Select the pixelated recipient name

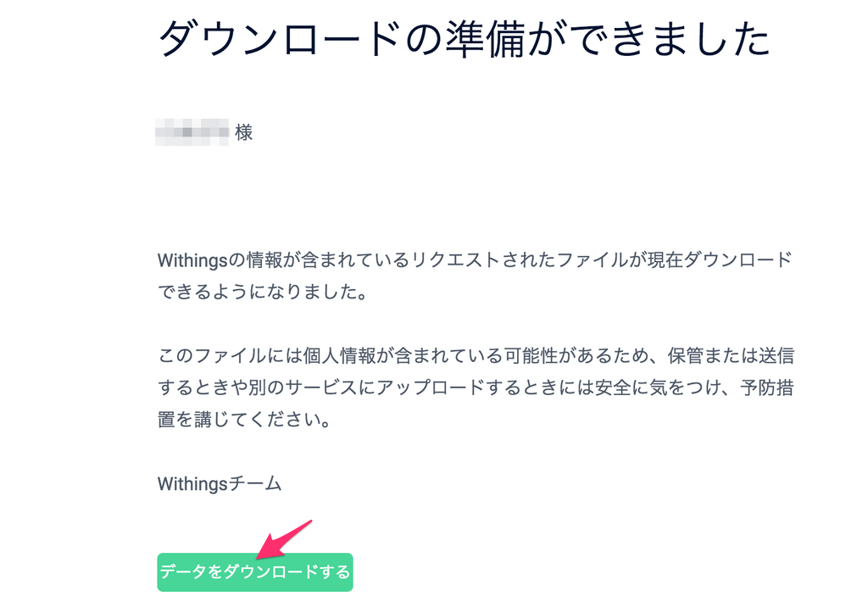(192, 132)
